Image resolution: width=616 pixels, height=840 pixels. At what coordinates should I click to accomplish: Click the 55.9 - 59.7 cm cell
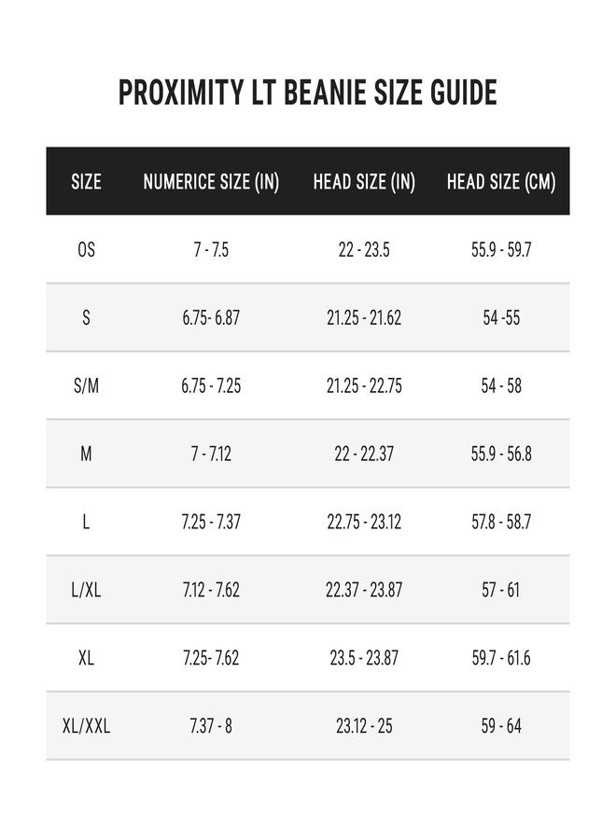click(x=501, y=249)
